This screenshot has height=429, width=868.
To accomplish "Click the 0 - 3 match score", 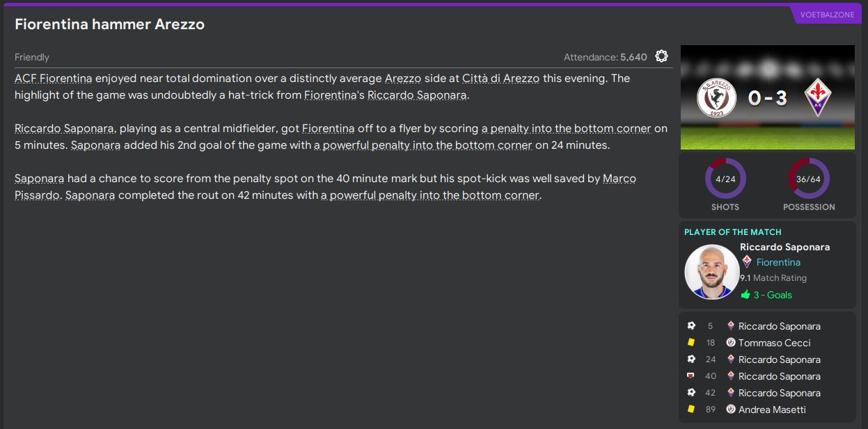I will coord(768,98).
